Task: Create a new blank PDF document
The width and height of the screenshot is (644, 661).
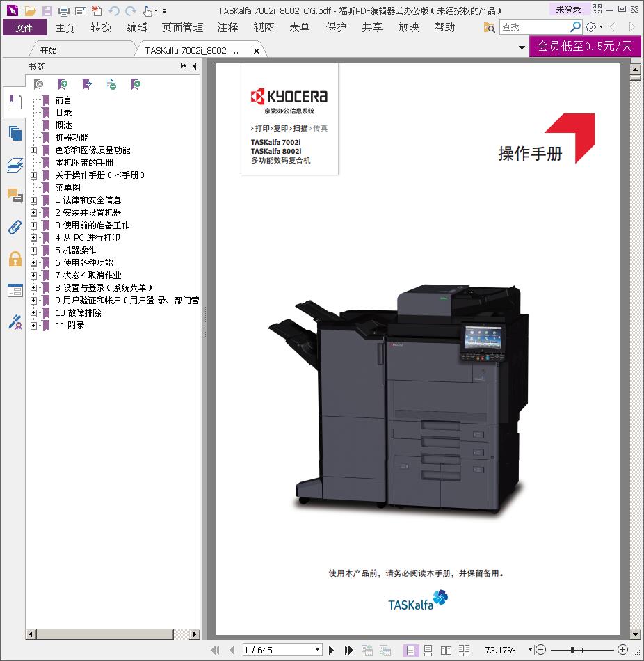Action: click(97, 10)
